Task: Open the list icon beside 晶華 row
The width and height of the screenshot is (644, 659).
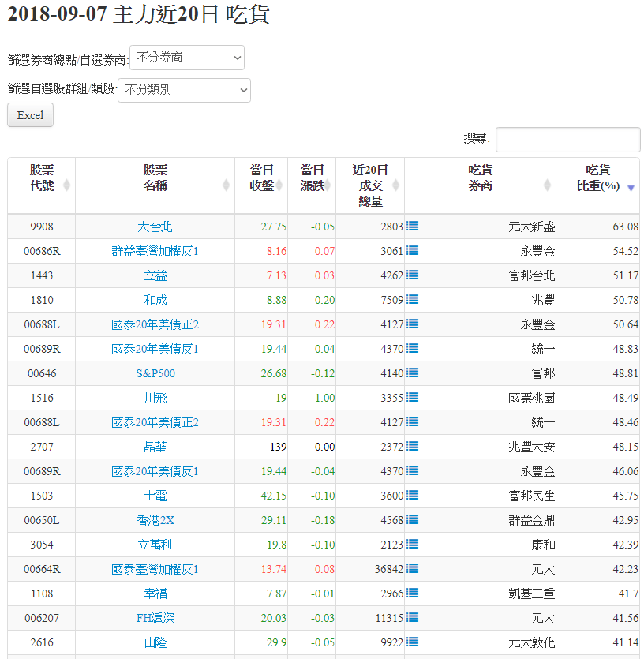Action: tap(412, 447)
